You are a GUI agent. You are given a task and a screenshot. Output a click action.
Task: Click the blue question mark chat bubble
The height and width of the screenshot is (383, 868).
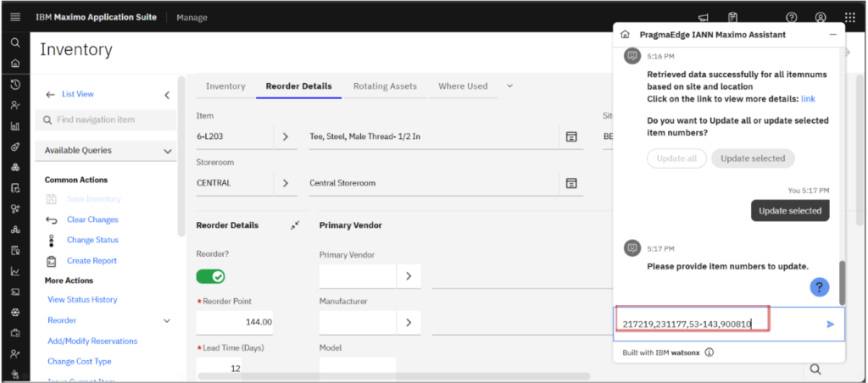820,286
